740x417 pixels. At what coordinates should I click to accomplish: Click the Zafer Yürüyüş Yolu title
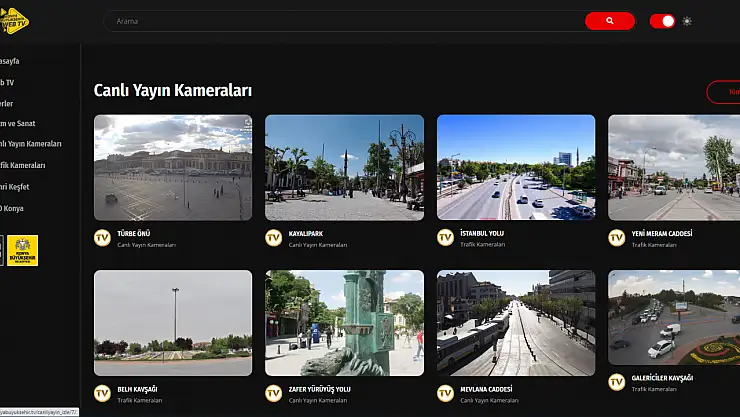tap(320, 389)
